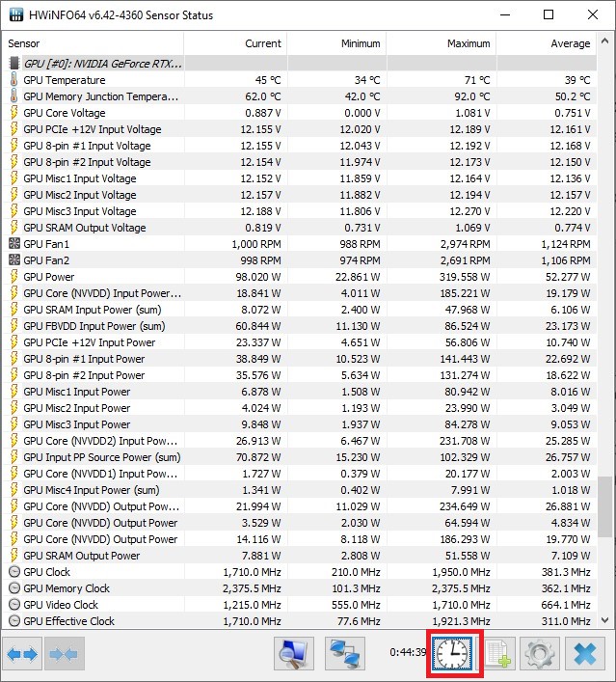This screenshot has height=682, width=616.
Task: Click the GPU Power lightning icon
Action: click(13, 277)
